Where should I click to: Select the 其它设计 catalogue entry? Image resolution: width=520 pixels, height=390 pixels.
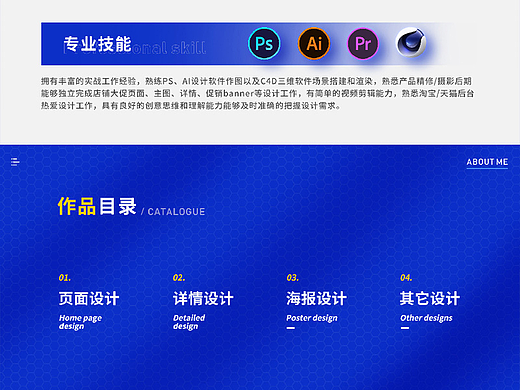pyautogui.click(x=430, y=298)
